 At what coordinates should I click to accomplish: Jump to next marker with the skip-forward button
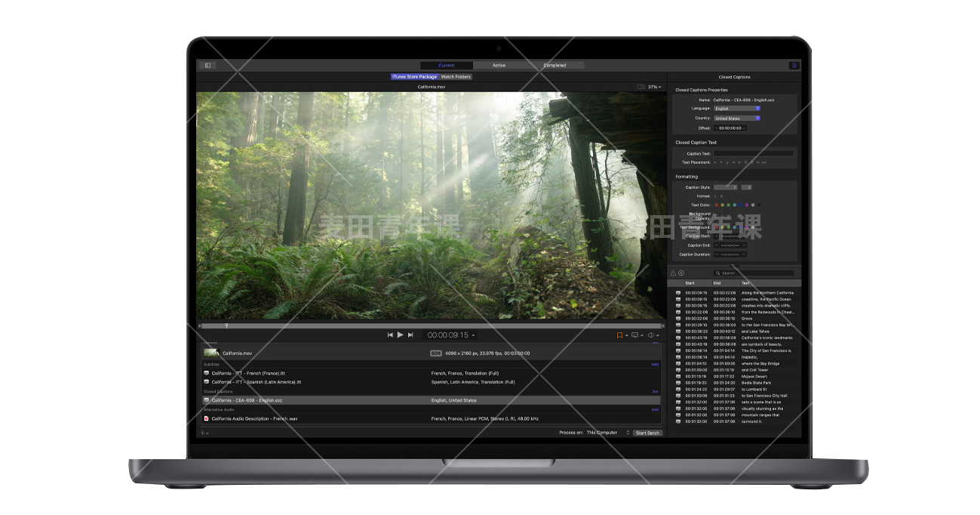410,335
